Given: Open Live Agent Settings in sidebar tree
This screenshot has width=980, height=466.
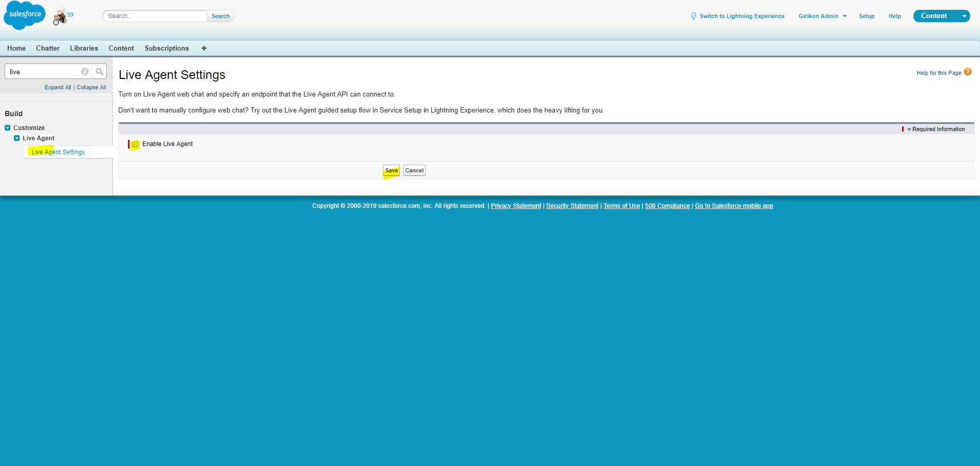Looking at the screenshot, I should click(x=58, y=152).
